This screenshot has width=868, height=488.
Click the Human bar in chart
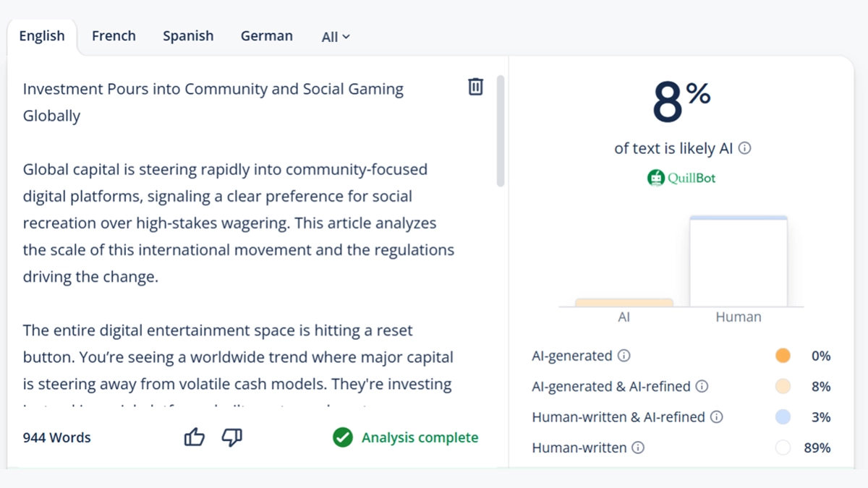tap(738, 261)
